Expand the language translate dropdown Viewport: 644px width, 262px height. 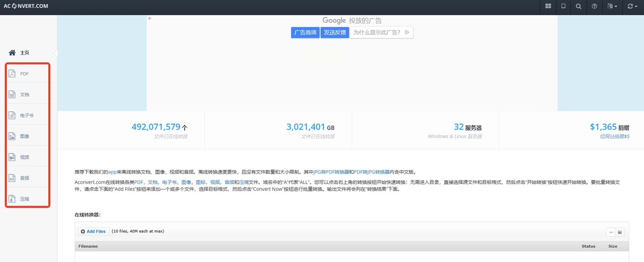tap(612, 6)
